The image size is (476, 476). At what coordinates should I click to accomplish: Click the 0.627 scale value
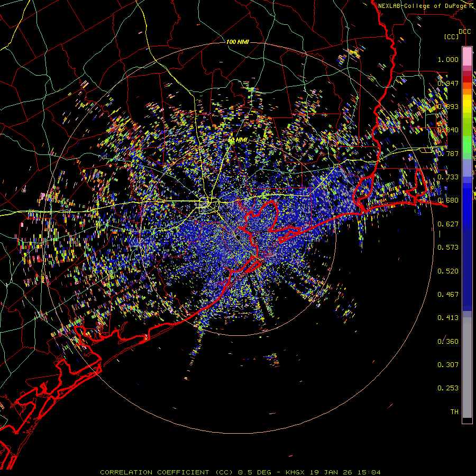[x=448, y=224]
